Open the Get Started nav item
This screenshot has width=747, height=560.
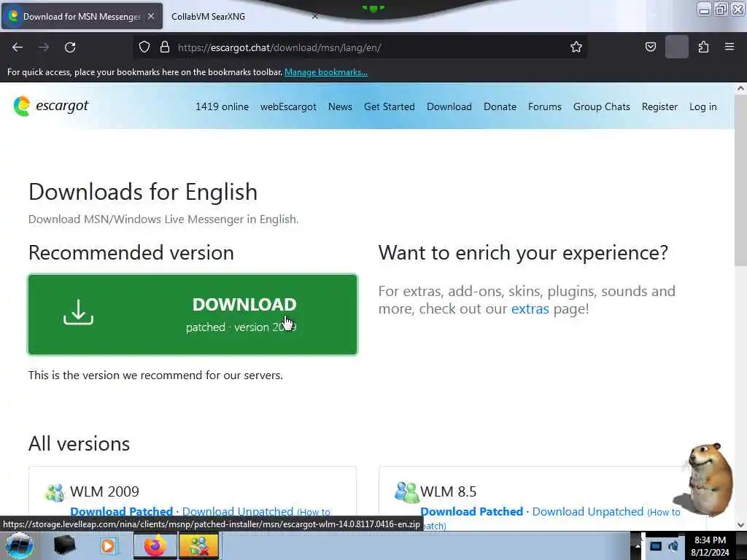(x=390, y=106)
